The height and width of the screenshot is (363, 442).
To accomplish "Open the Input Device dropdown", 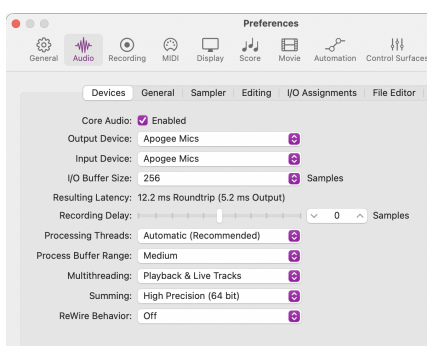I will click(219, 159).
